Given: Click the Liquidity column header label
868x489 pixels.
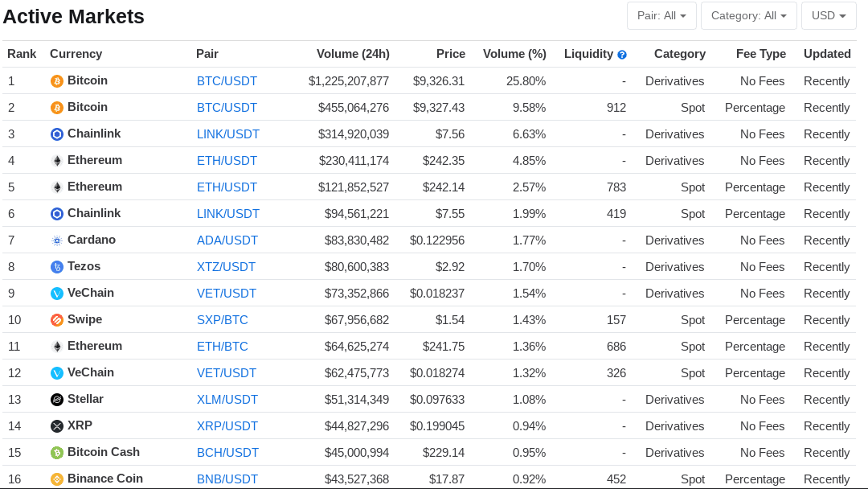Looking at the screenshot, I should pos(588,54).
